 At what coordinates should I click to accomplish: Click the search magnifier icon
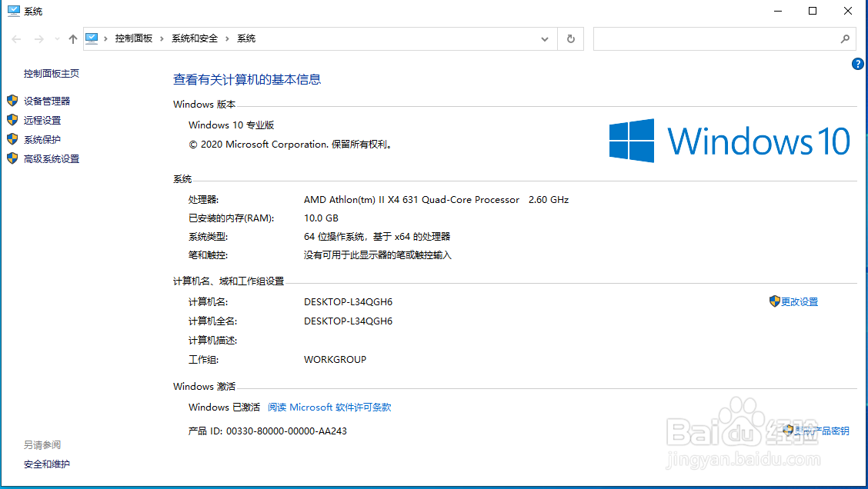(845, 38)
